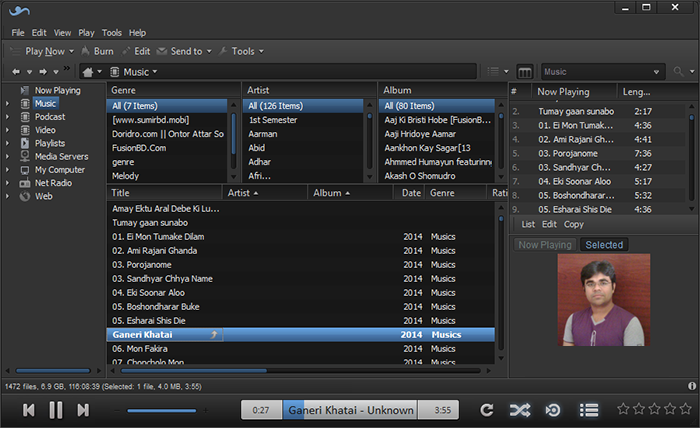Click the Edit toolbar button with pencil
Image resolution: width=700 pixels, height=428 pixels.
click(137, 51)
